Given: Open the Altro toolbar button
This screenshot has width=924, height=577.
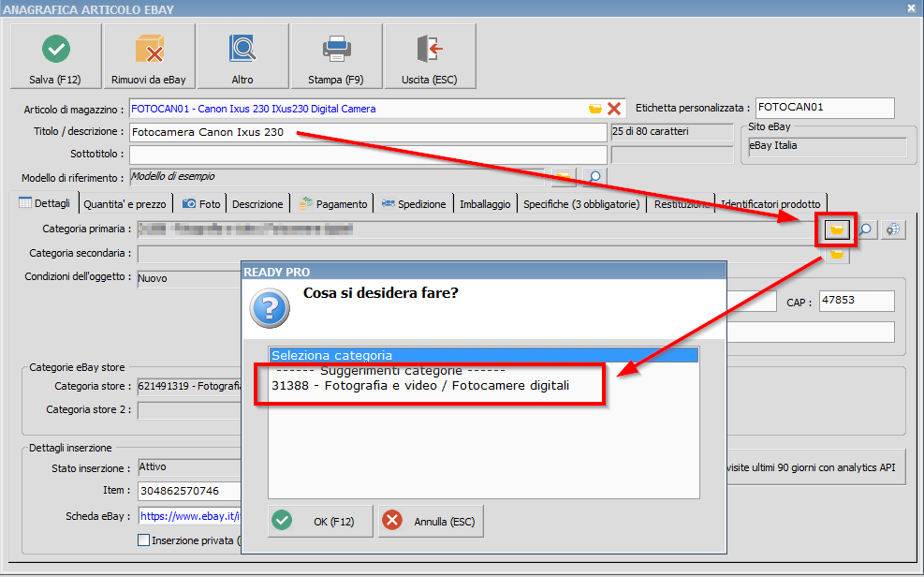Looking at the screenshot, I should click(242, 56).
